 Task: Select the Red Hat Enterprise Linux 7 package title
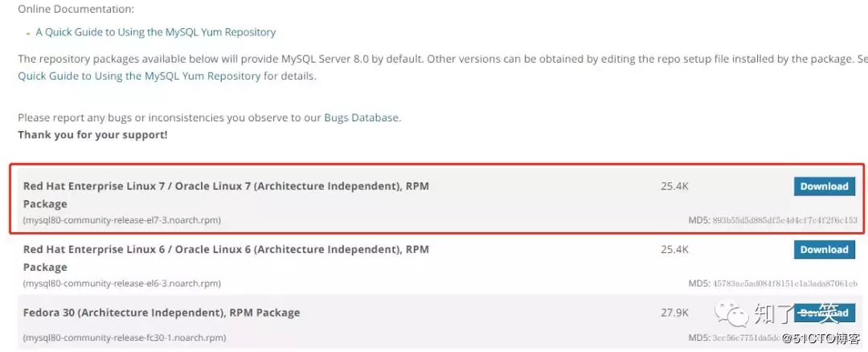point(226,194)
